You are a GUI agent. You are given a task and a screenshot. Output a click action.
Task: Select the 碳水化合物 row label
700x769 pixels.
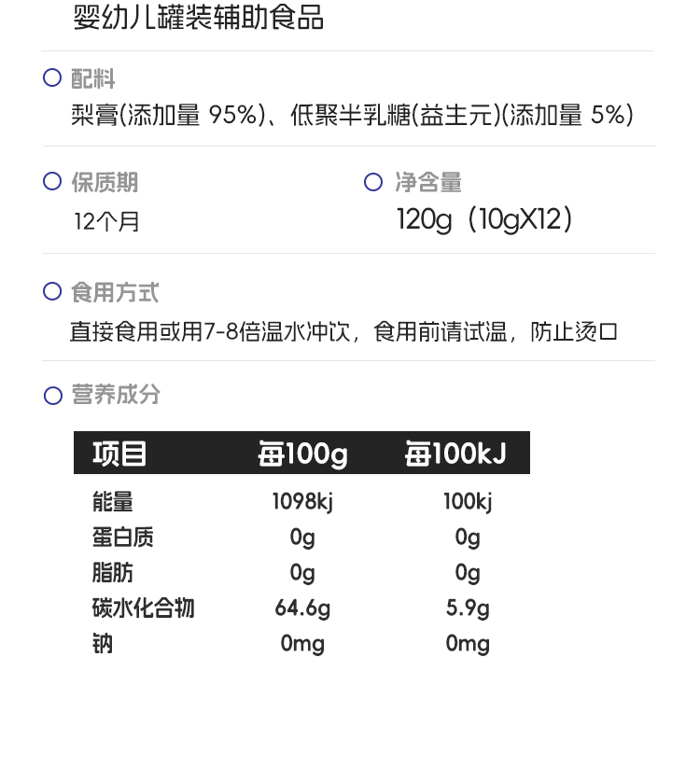pos(143,608)
